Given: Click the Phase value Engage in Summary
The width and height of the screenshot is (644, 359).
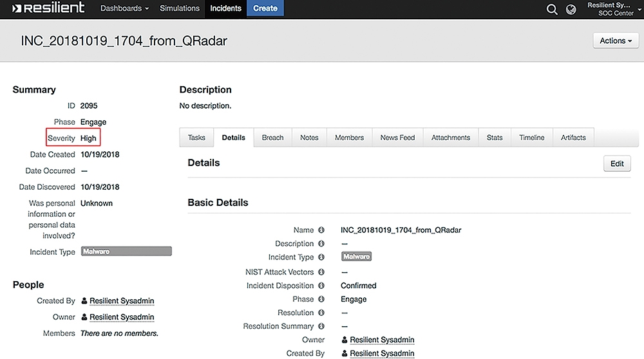Looking at the screenshot, I should (93, 122).
